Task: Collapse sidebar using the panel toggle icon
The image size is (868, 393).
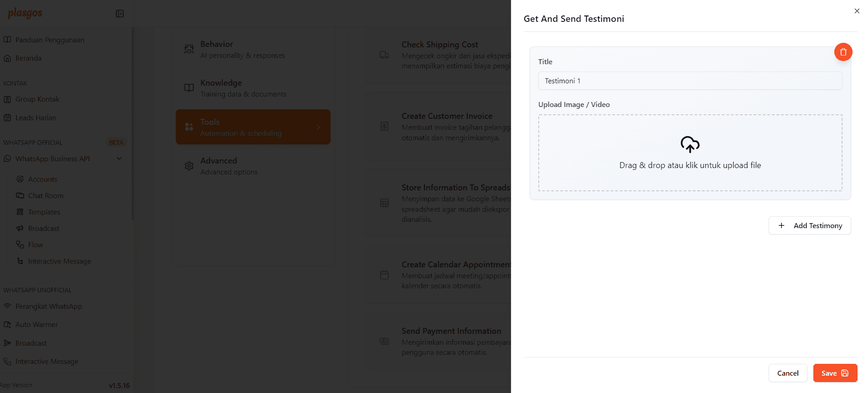Action: 120,14
